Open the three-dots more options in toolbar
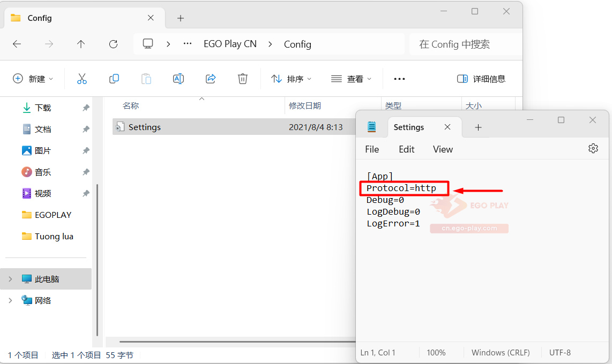Image resolution: width=612 pixels, height=364 pixels. tap(399, 79)
